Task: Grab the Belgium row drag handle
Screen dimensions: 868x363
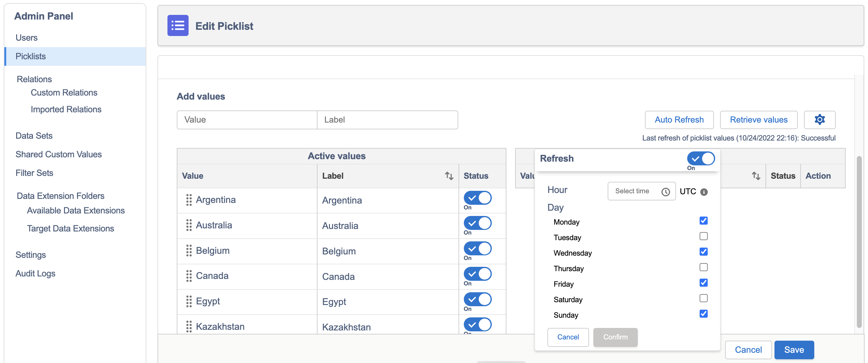Action: pos(189,251)
